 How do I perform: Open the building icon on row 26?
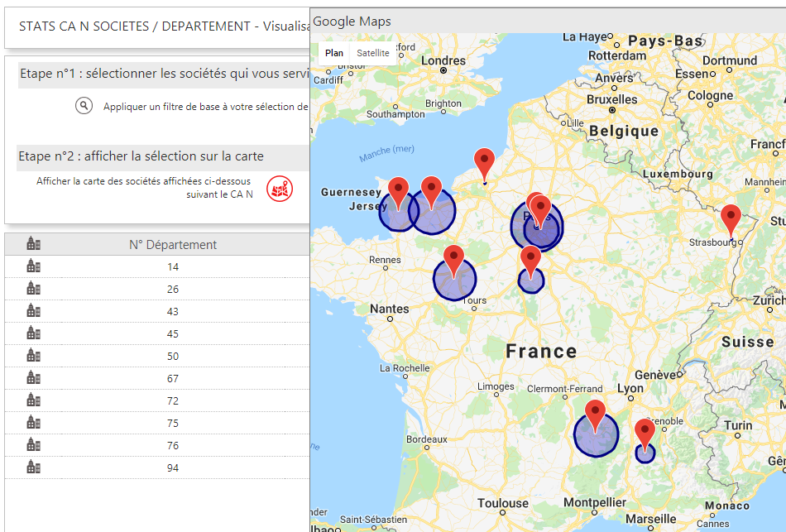34,289
